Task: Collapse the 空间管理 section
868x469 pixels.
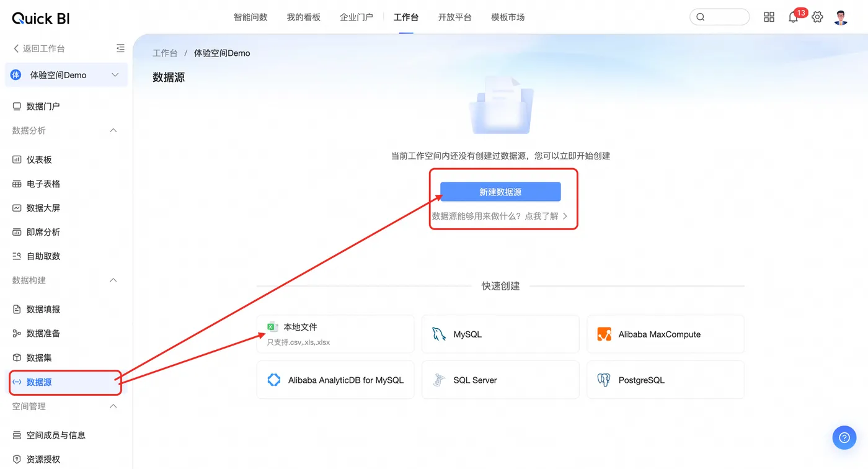Action: (x=113, y=406)
